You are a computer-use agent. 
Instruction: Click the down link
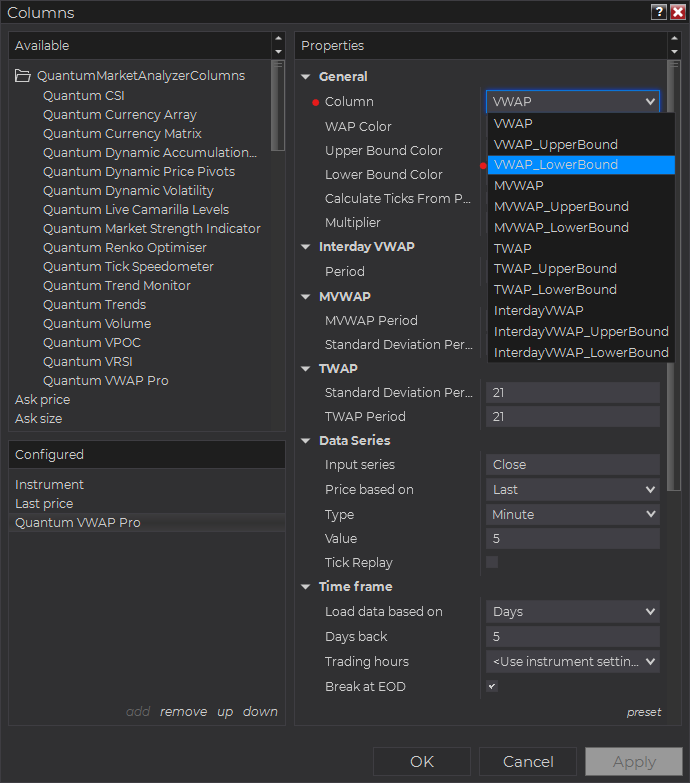(x=260, y=712)
